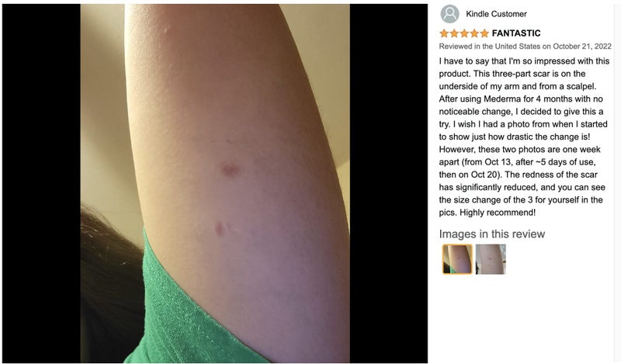The height and width of the screenshot is (364, 621).
Task: Open the FANTASTIC review title
Action: 516,33
